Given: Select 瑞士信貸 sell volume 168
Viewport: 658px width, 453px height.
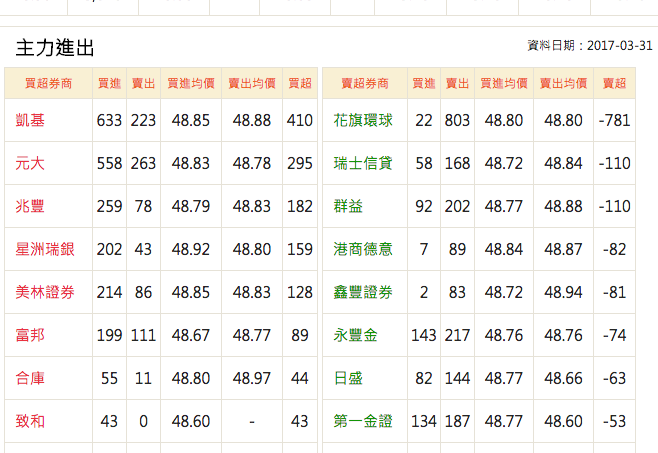Looking at the screenshot, I should [x=457, y=163].
